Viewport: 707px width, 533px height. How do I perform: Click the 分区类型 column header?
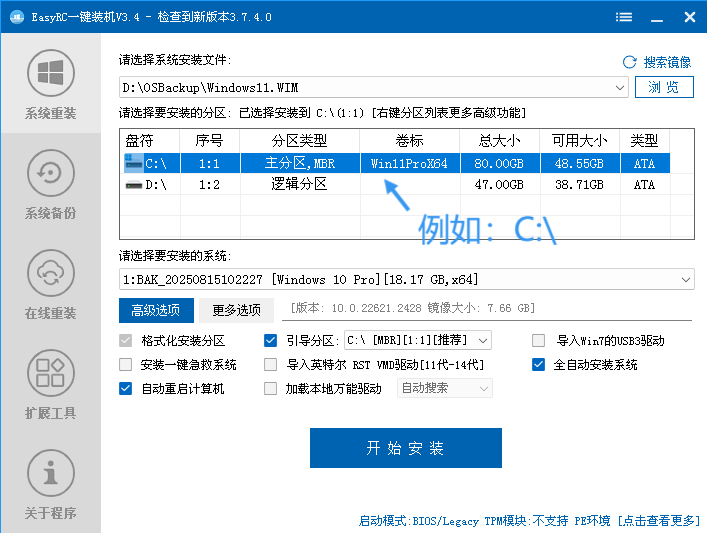point(299,141)
